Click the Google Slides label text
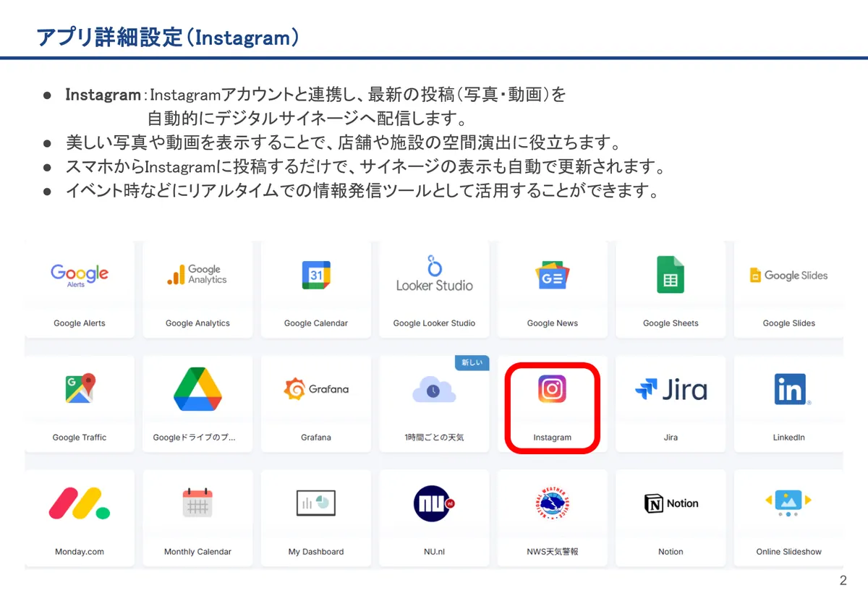This screenshot has width=868, height=614. (788, 323)
